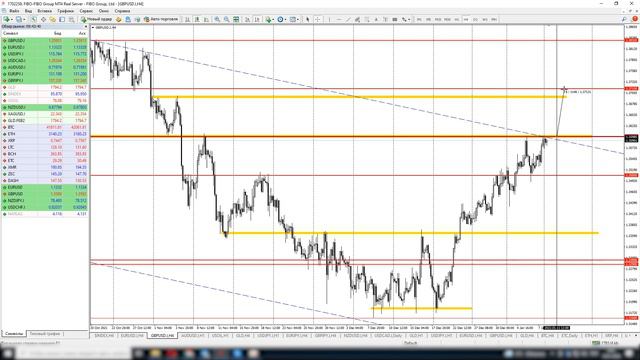640x360 pixels.
Task: Open the Profiles icon in toolbar
Action: tap(18, 19)
